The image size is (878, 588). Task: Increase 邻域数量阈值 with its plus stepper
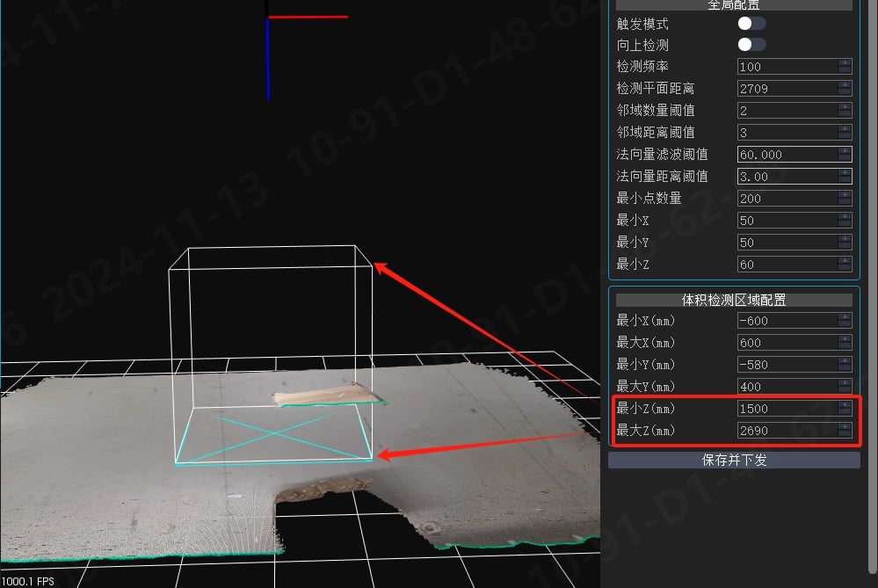click(x=845, y=107)
